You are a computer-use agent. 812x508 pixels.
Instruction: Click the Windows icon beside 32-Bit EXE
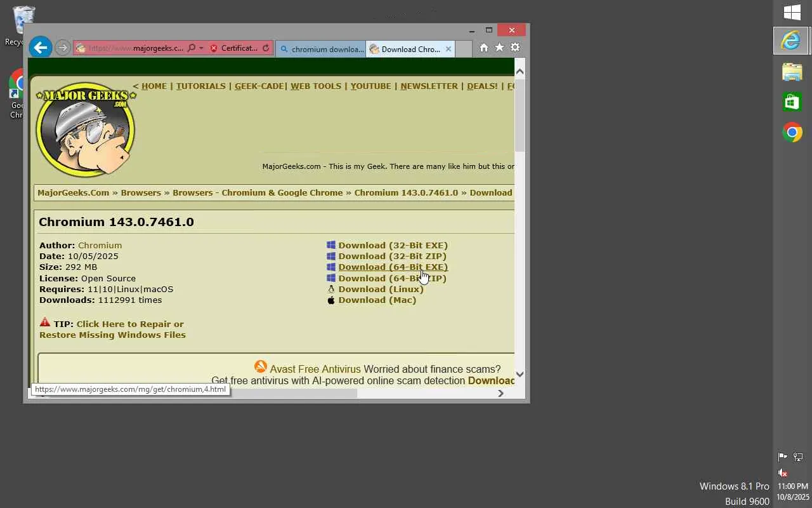coord(331,245)
